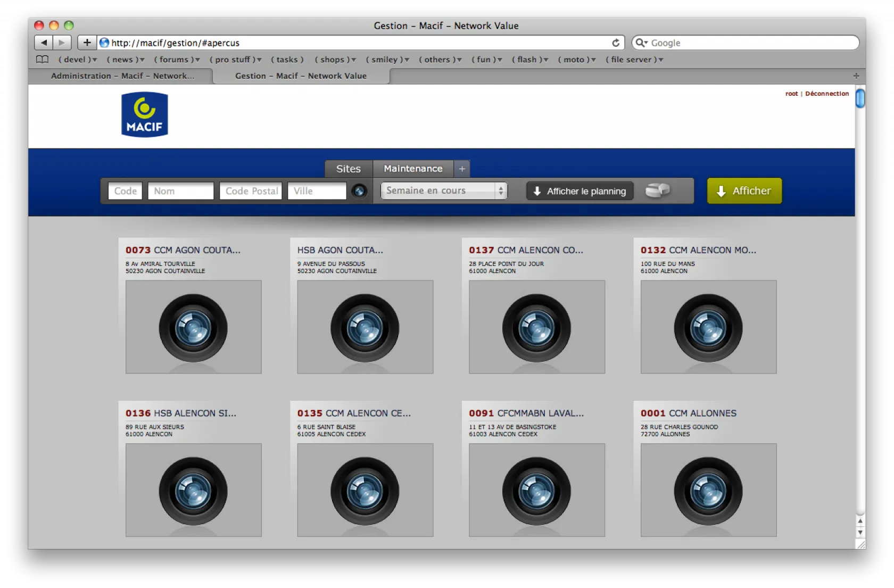Click Afficher le planning button

580,191
